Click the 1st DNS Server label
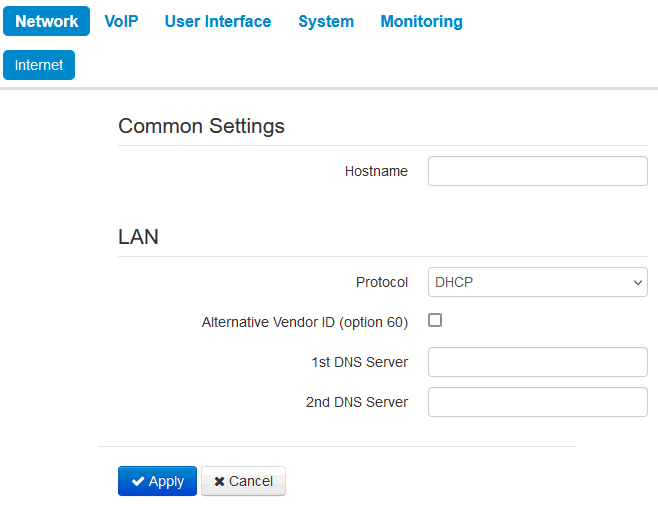This screenshot has height=509, width=658. coord(359,362)
